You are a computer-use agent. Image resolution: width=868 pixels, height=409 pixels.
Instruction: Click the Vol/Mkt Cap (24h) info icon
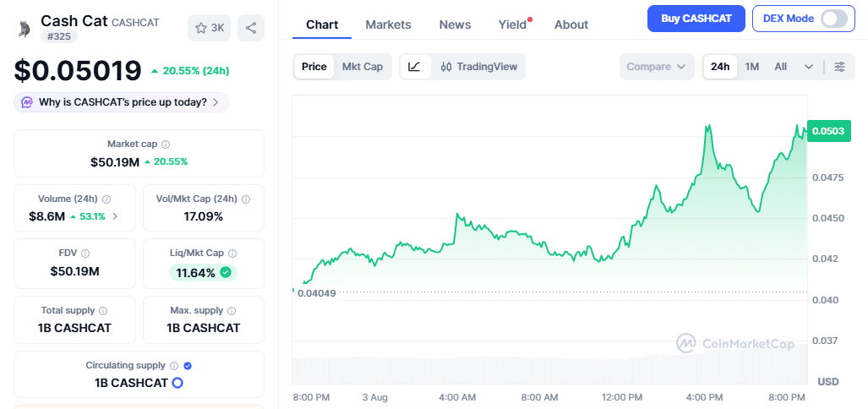[246, 199]
